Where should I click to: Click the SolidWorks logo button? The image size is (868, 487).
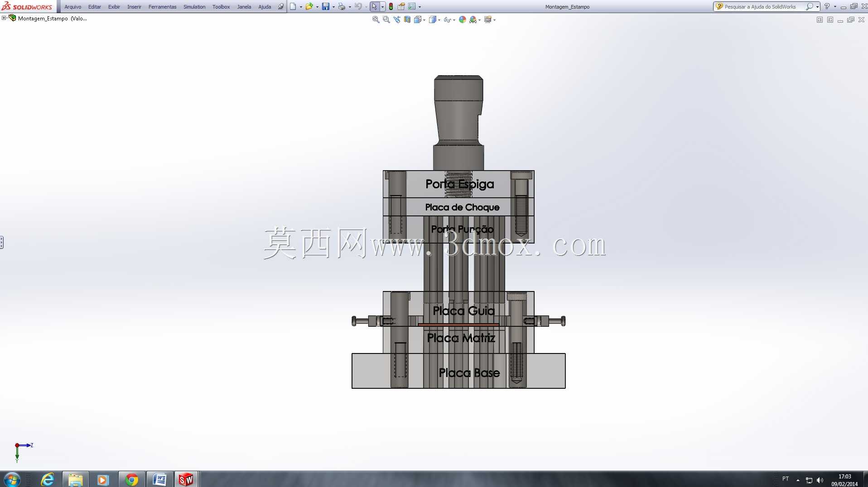point(27,6)
